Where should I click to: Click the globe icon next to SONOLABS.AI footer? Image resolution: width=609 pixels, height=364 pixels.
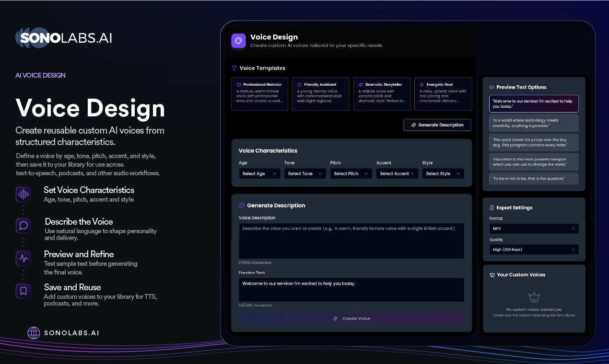[x=34, y=333]
